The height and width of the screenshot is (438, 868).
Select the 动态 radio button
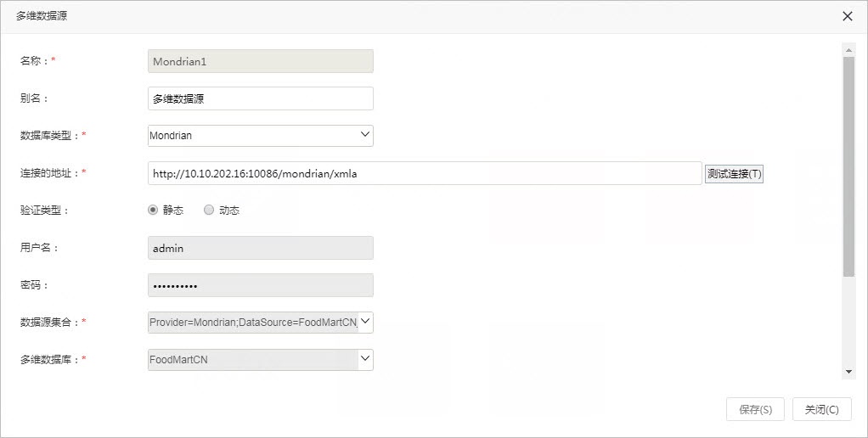(208, 211)
